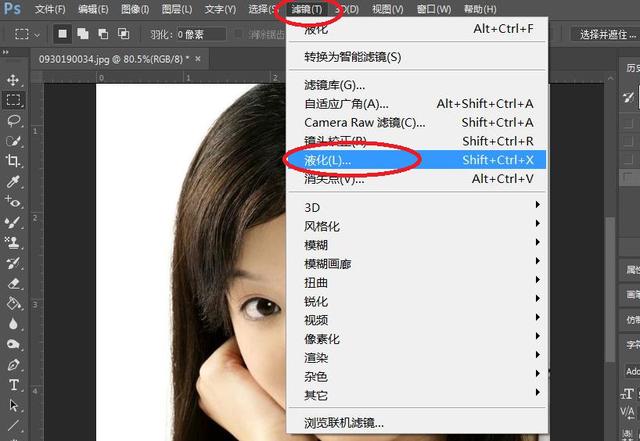Select the Lasso tool

[14, 121]
